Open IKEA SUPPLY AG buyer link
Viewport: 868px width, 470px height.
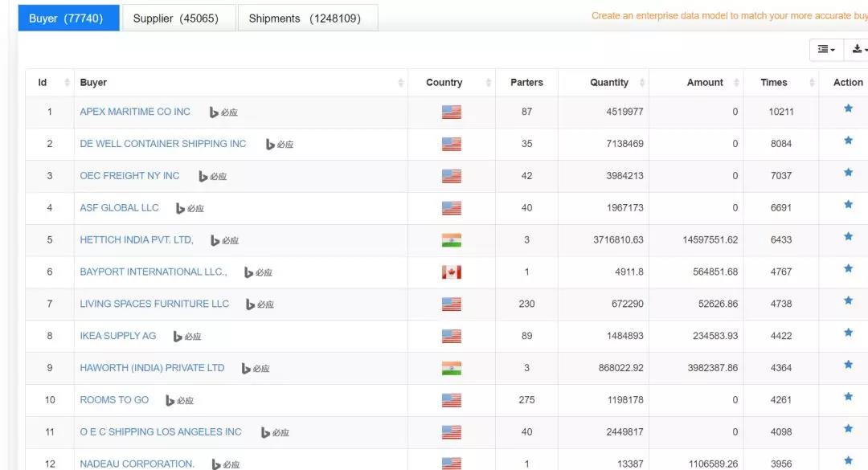tap(118, 336)
